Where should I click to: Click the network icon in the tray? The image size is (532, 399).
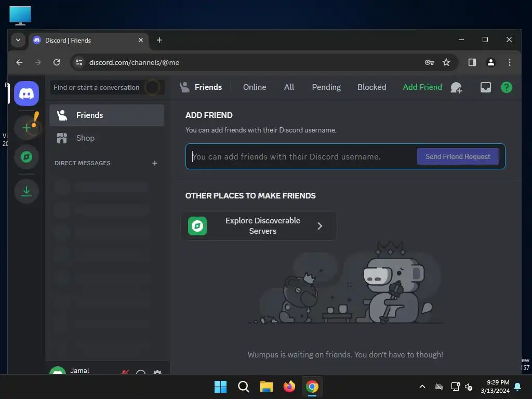click(x=455, y=387)
